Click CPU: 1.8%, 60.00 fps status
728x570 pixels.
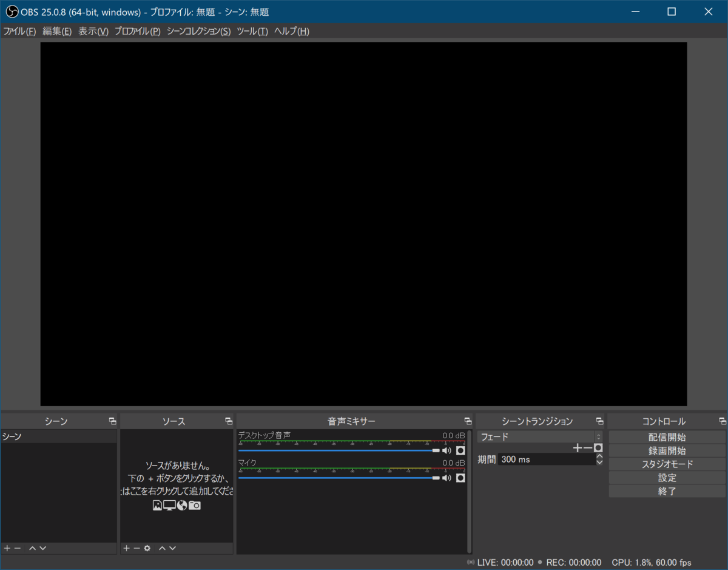click(652, 563)
